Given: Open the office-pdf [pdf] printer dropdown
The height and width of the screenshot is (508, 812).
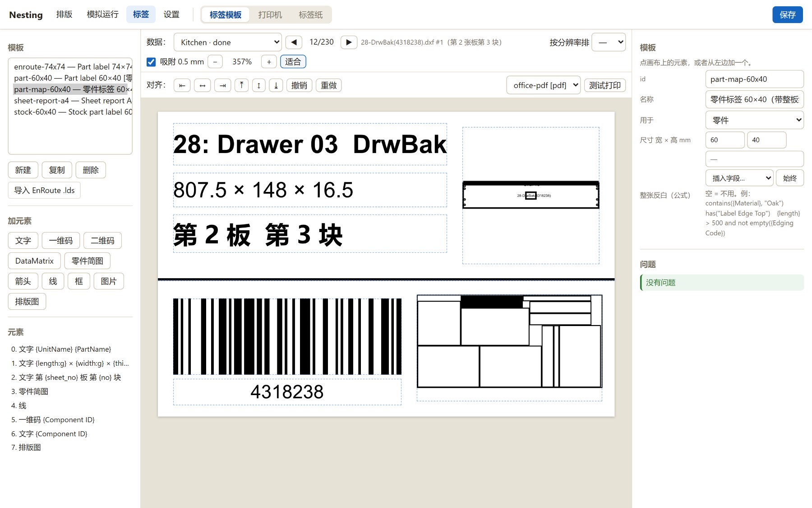Looking at the screenshot, I should coord(544,85).
